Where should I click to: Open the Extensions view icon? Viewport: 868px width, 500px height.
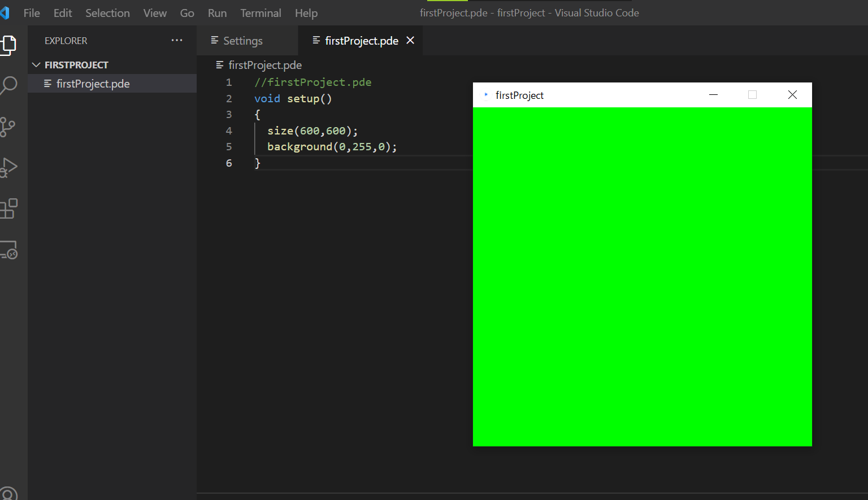pos(8,208)
